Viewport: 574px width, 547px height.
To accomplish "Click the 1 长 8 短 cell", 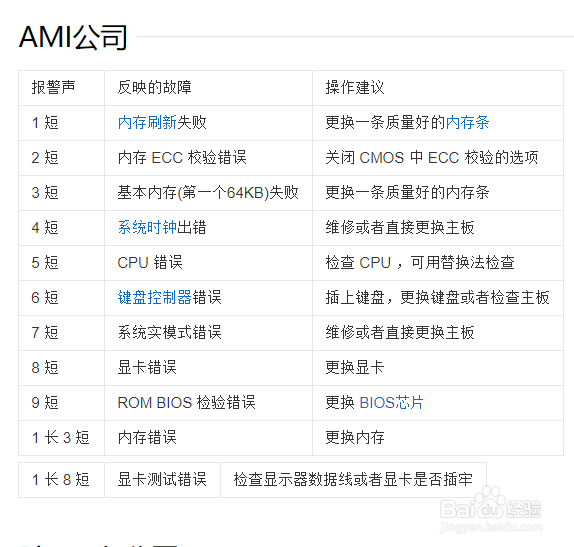I will pyautogui.click(x=62, y=480).
